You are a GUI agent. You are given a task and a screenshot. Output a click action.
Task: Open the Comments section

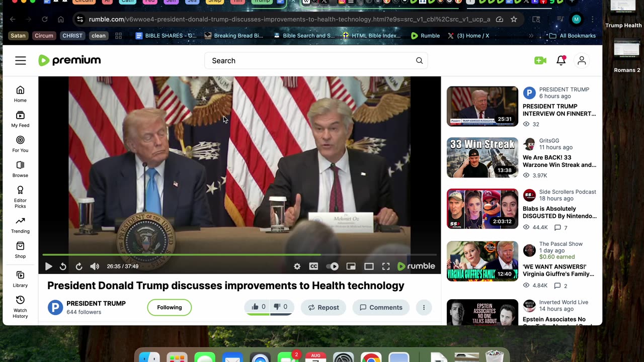click(381, 307)
